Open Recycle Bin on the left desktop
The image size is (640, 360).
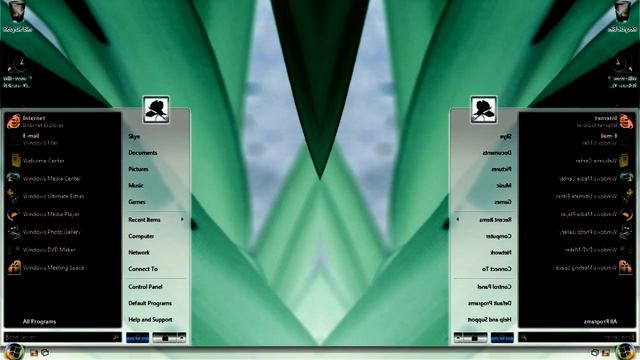click(17, 16)
